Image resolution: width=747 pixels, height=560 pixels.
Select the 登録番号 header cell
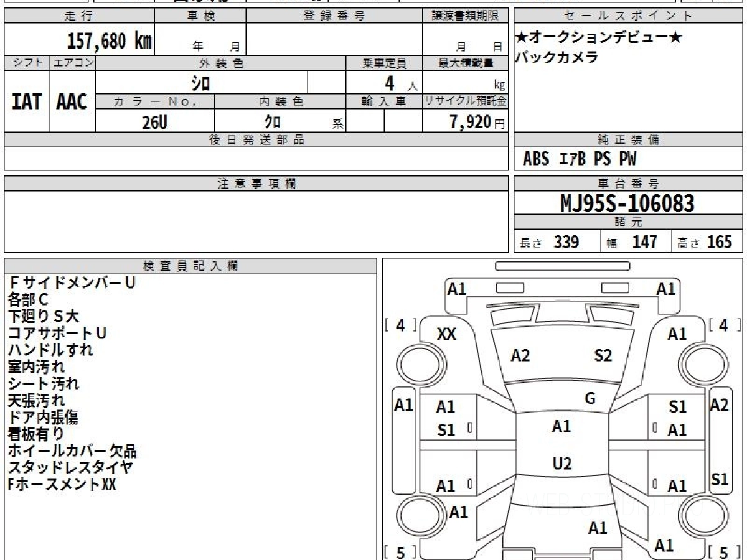pyautogui.click(x=334, y=16)
